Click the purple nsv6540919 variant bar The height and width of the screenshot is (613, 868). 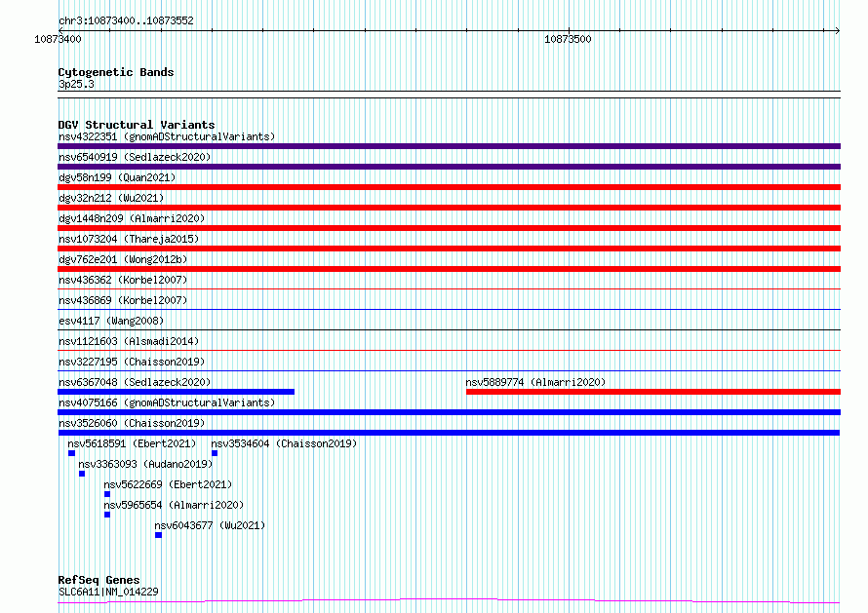tap(449, 167)
